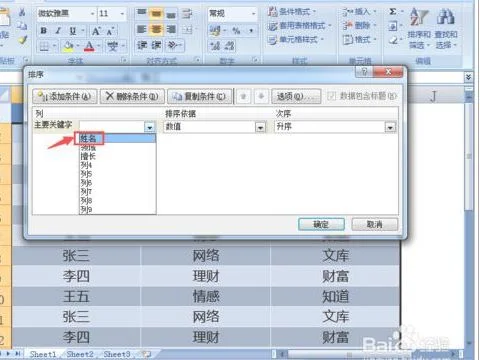The height and width of the screenshot is (360, 480).
Task: Click the Format Painter brush icon
Action: (x=23, y=40)
